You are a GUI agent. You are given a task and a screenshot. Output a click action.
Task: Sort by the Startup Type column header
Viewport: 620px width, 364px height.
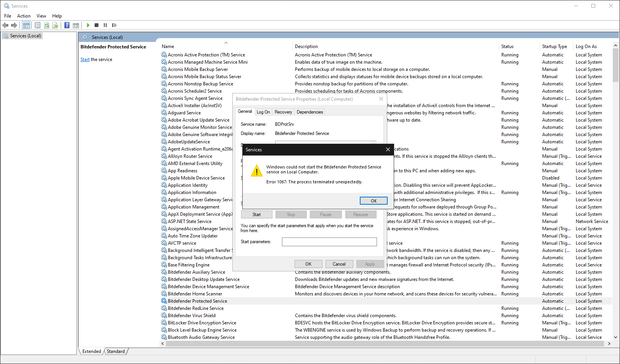[x=557, y=47]
